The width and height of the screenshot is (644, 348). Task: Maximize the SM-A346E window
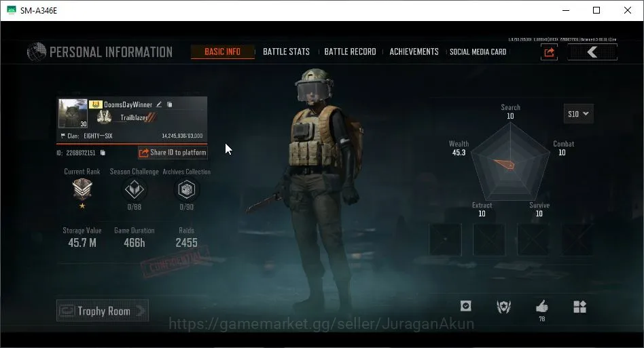(x=596, y=10)
